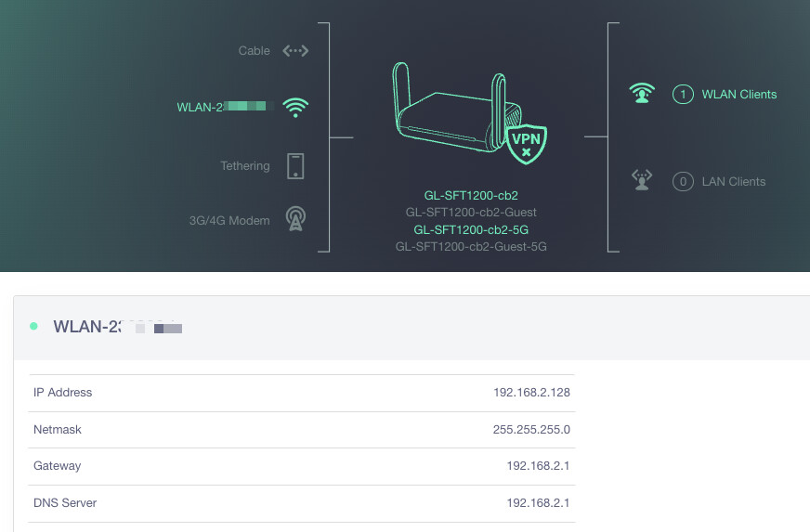Screen dimensions: 810x532
Task: Click the Tethering phone icon
Action: pyautogui.click(x=295, y=166)
